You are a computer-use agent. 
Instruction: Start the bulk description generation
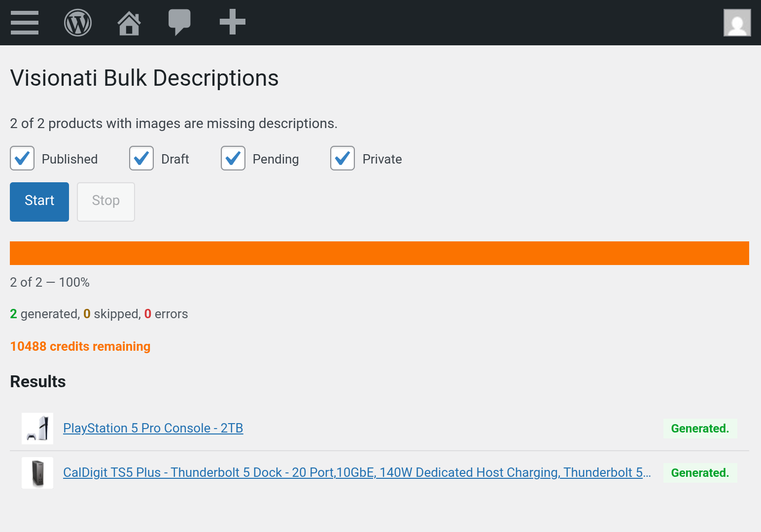[39, 201]
